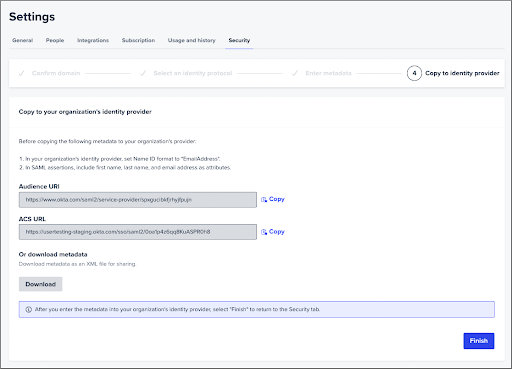512x369 pixels.
Task: Click the Select an identity protocol step
Action: pos(193,73)
